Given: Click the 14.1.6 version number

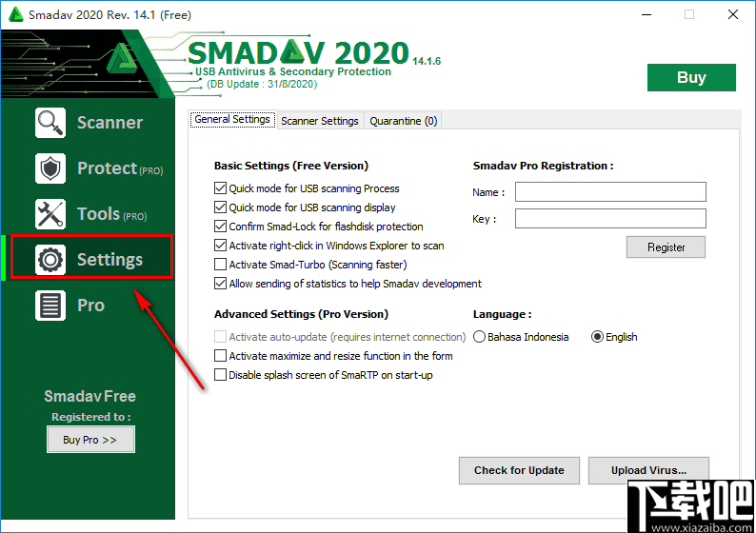Looking at the screenshot, I should pos(427,61).
